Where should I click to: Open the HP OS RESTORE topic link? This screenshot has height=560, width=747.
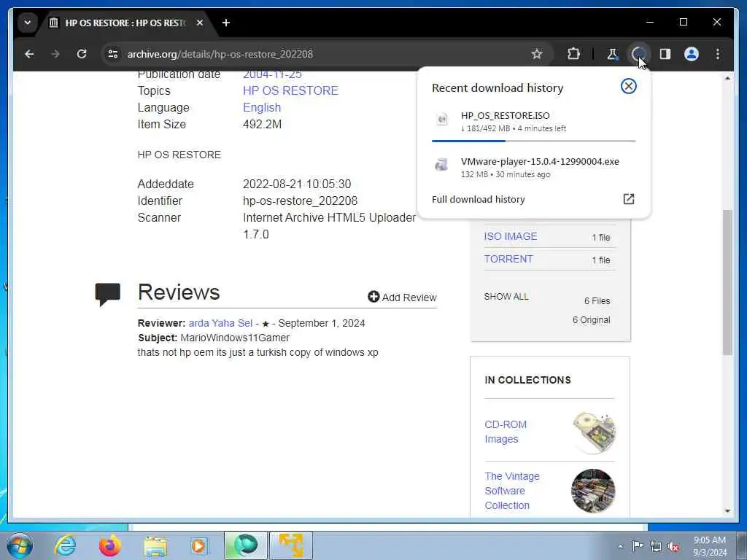(290, 90)
